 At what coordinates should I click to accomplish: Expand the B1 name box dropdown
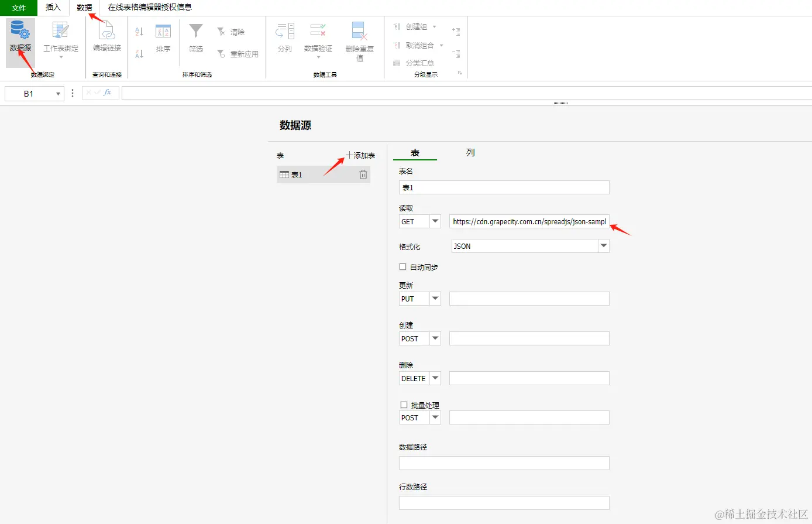pyautogui.click(x=58, y=94)
